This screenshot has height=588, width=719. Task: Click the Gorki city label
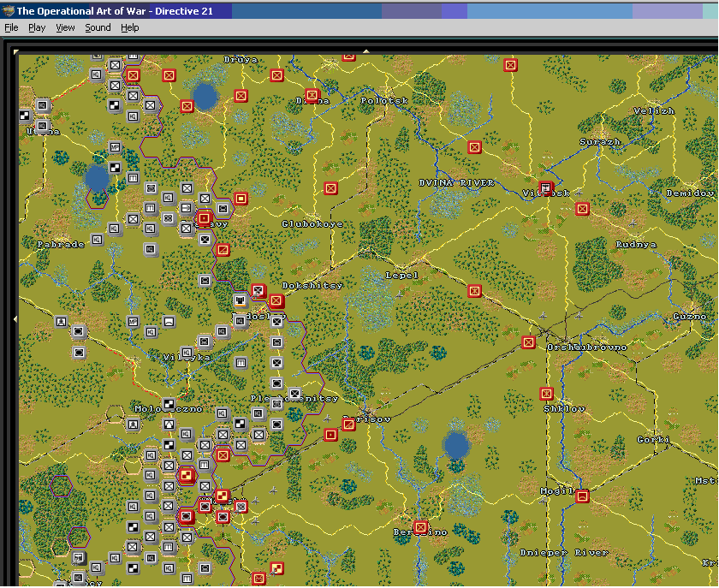point(653,439)
